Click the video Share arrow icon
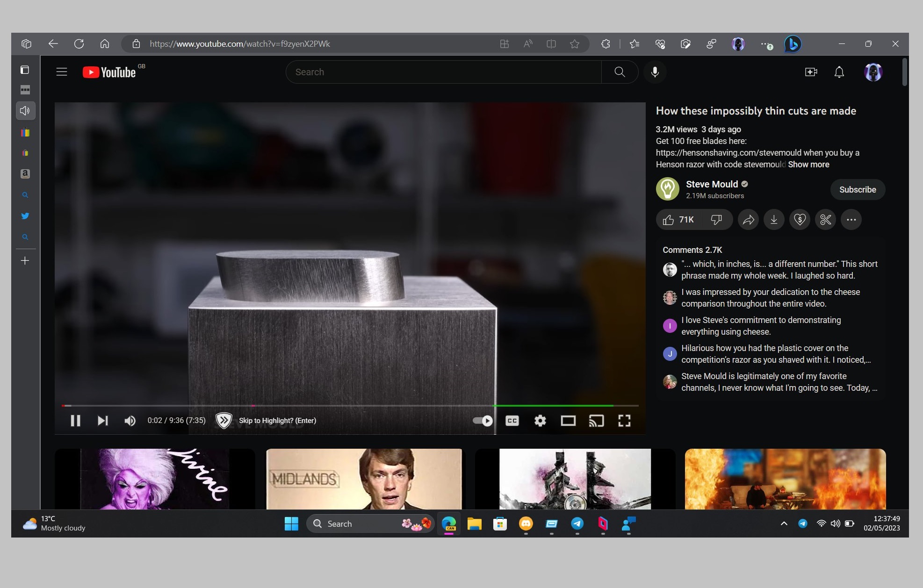This screenshot has width=923, height=588. coord(748,220)
